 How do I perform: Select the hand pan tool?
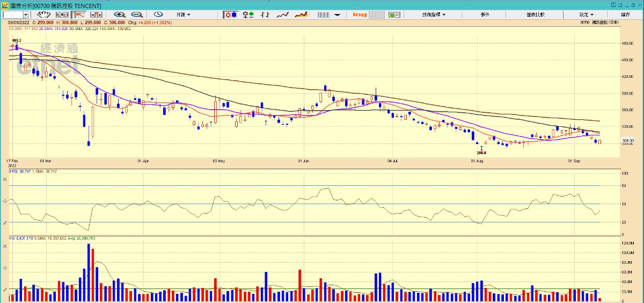point(44,15)
